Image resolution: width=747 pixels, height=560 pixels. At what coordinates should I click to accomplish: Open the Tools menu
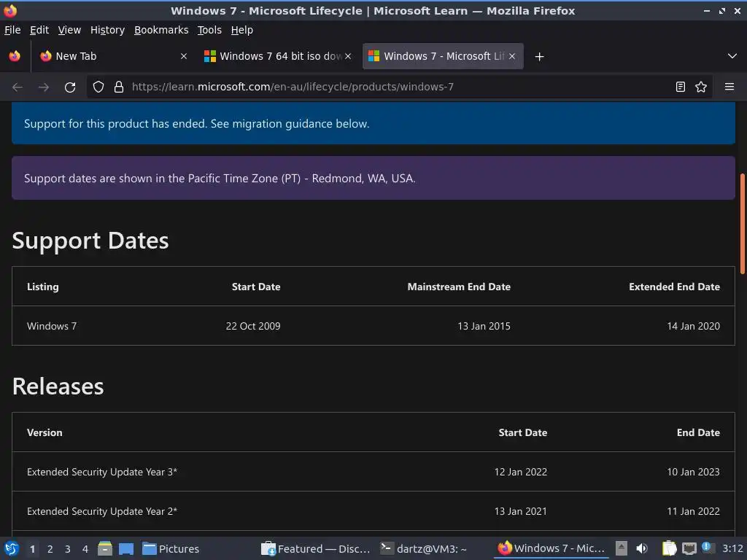tap(209, 30)
